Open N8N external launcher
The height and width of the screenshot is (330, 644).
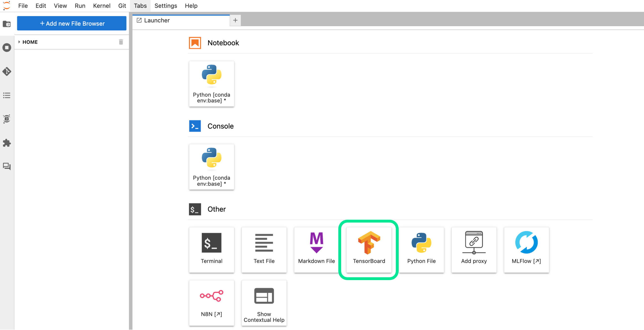point(212,303)
